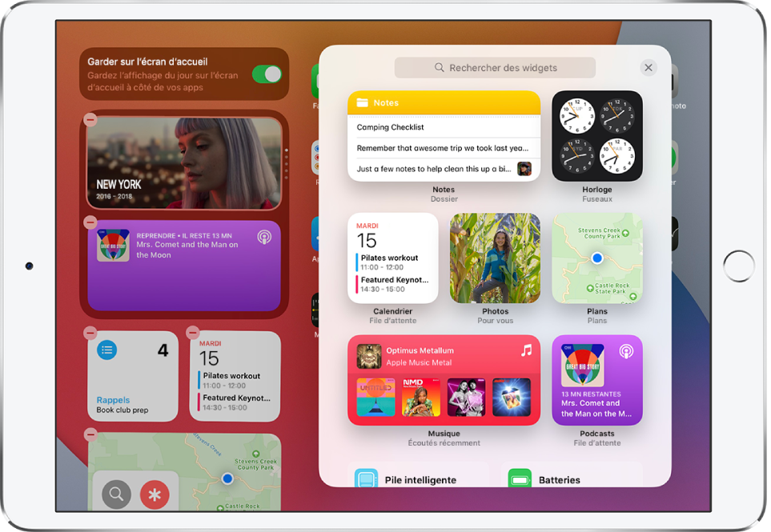The width and height of the screenshot is (771, 532).
Task: Click the SYD world clock face
Action: 576,156
